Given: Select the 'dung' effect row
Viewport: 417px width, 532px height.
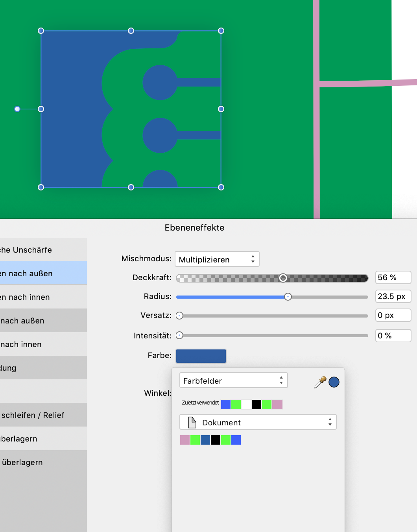Looking at the screenshot, I should (43, 368).
